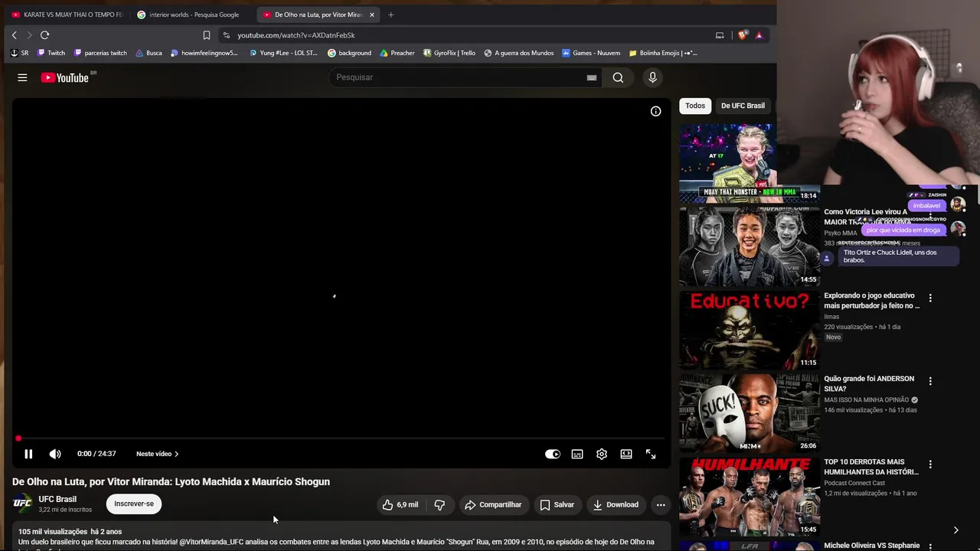Reload the current page
Screen dimensions: 980x551
[x=44, y=35]
